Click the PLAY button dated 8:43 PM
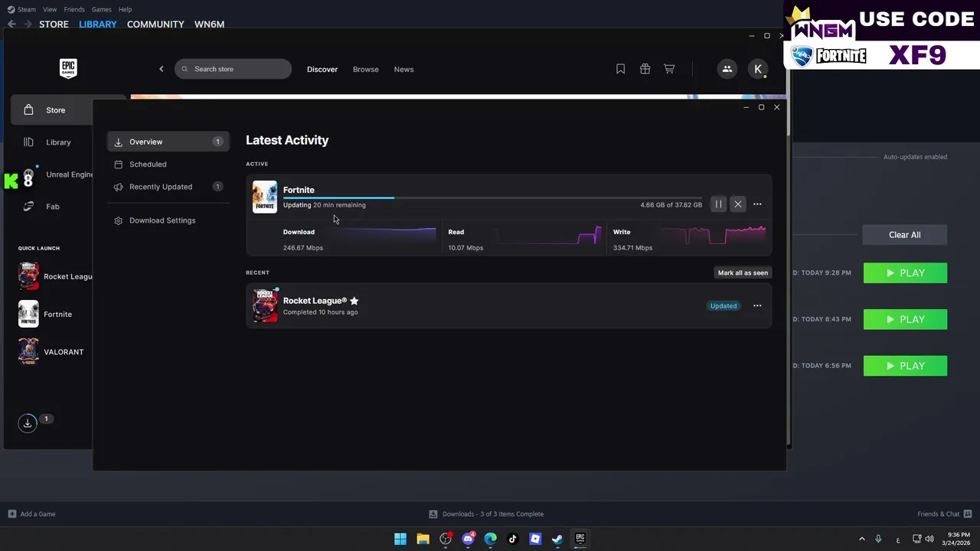Image resolution: width=980 pixels, height=551 pixels. (x=905, y=320)
